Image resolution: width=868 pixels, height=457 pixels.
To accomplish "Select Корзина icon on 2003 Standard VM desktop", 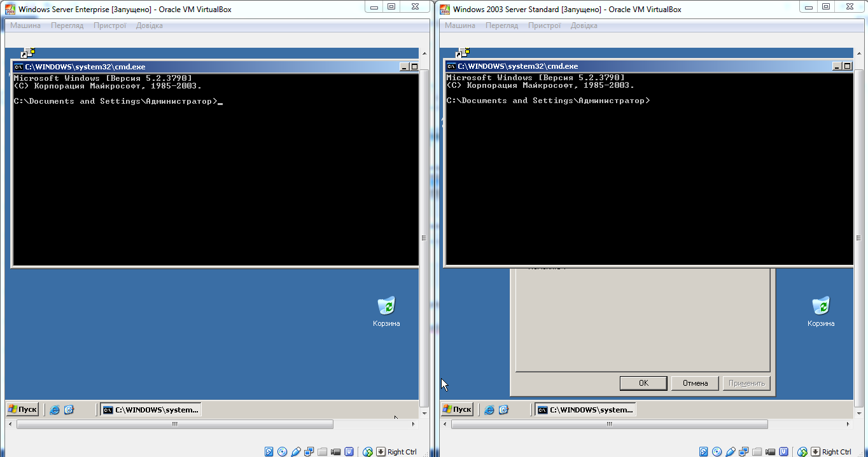I will (x=821, y=312).
